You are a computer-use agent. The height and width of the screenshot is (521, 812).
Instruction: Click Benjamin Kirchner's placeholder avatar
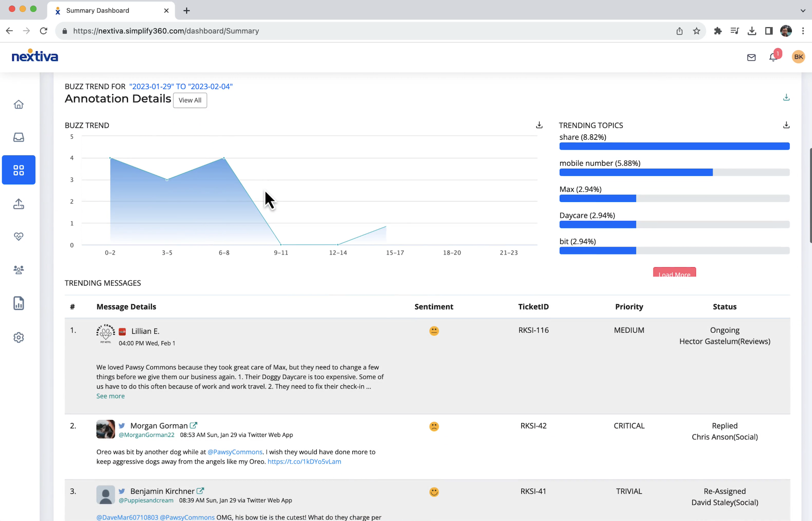pyautogui.click(x=106, y=495)
